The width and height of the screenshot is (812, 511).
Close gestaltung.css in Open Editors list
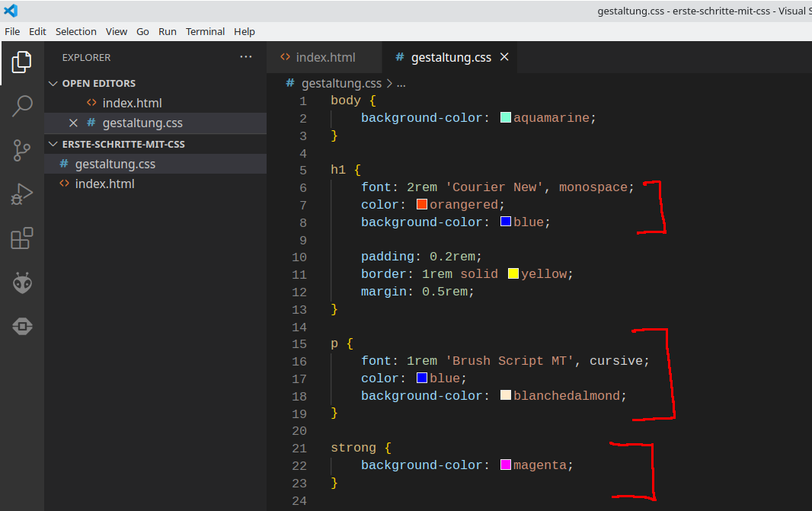pos(73,123)
